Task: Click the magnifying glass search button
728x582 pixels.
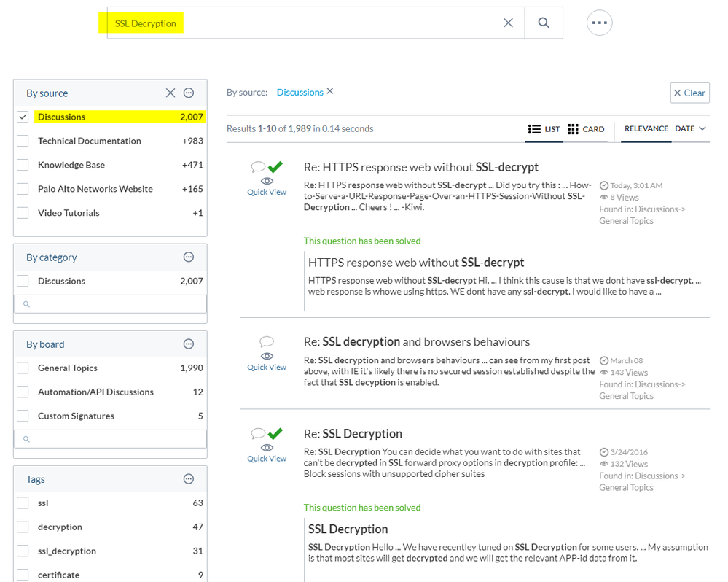Action: [544, 23]
